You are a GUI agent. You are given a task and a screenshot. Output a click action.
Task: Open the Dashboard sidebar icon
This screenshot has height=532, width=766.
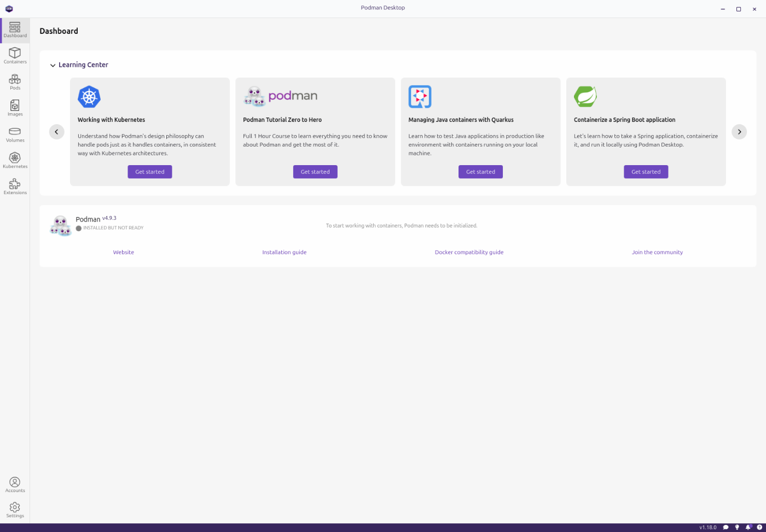point(15,31)
